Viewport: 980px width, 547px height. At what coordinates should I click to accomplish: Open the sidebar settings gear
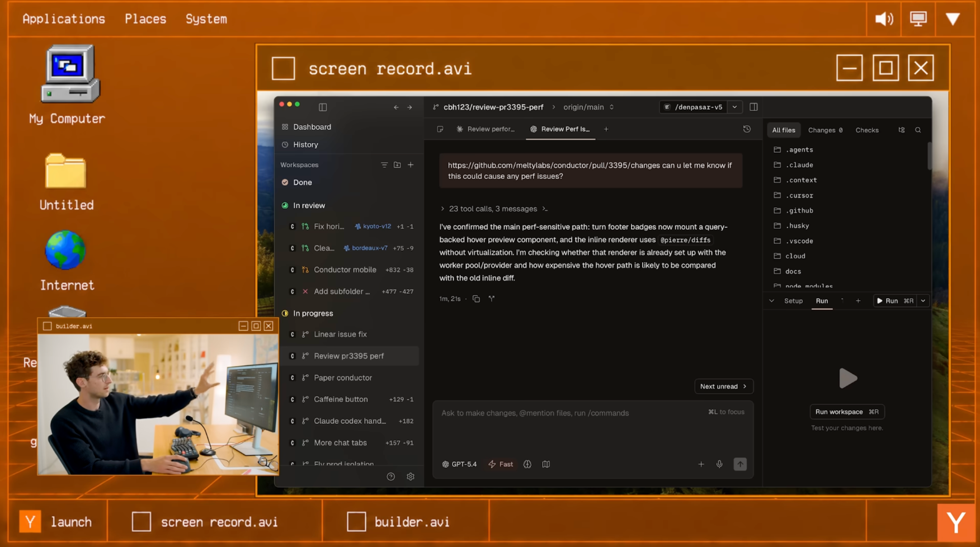click(411, 477)
